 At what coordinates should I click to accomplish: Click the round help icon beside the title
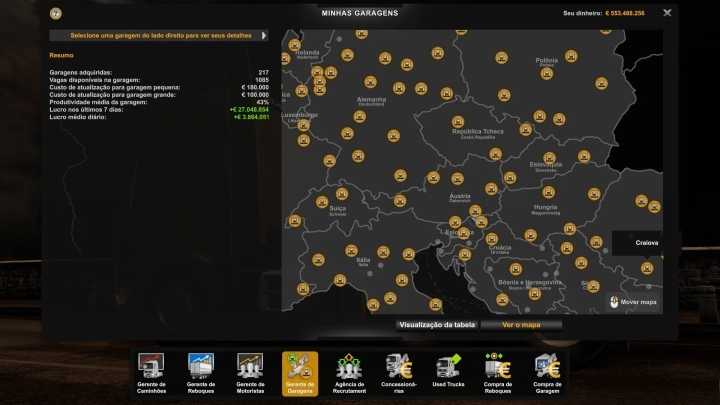point(56,13)
